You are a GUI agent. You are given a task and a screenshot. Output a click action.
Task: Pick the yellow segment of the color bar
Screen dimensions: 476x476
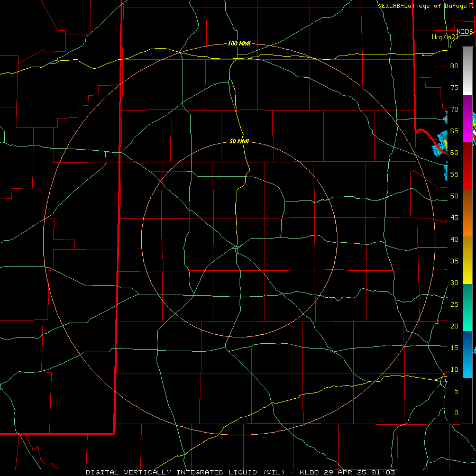(x=467, y=260)
